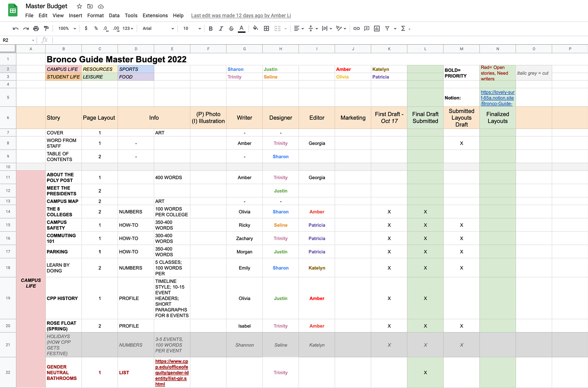
Task: Click the Undo icon
Action: coord(16,28)
